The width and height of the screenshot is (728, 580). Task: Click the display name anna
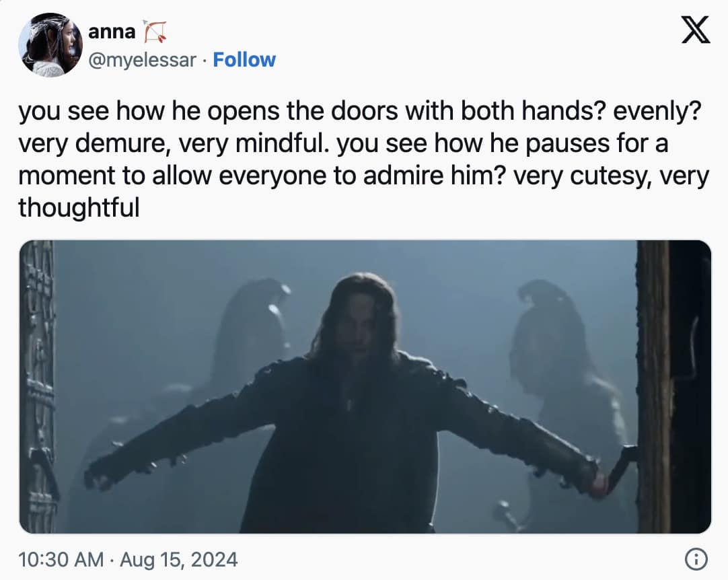pyautogui.click(x=112, y=32)
